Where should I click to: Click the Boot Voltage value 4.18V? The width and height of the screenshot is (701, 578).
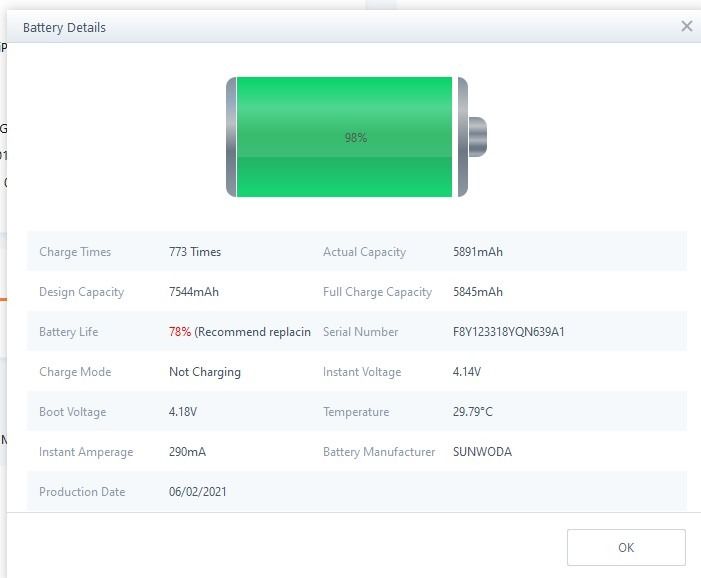pyautogui.click(x=183, y=412)
